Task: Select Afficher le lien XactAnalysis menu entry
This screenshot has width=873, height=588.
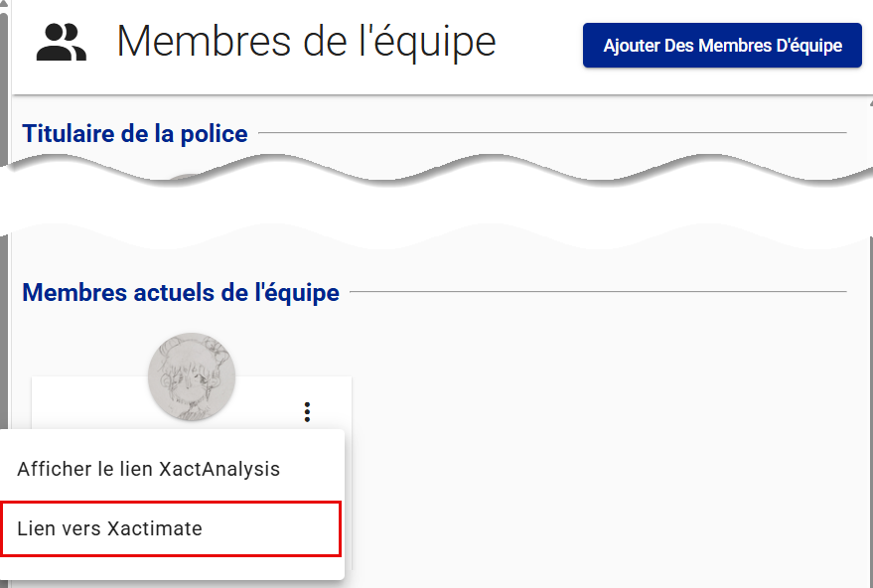Action: [x=149, y=469]
